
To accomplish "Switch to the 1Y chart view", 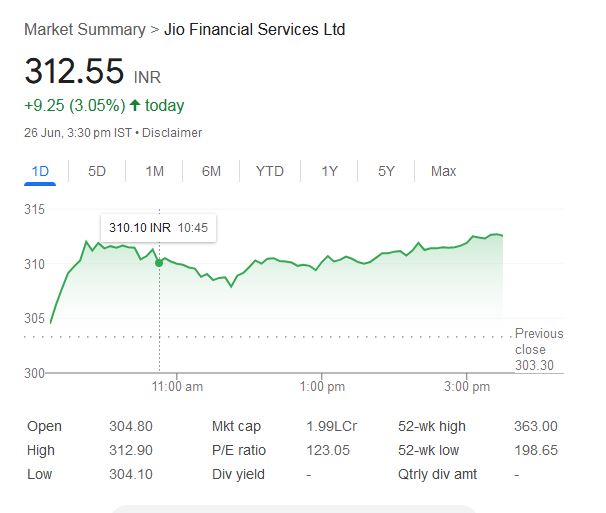I will 329,171.
